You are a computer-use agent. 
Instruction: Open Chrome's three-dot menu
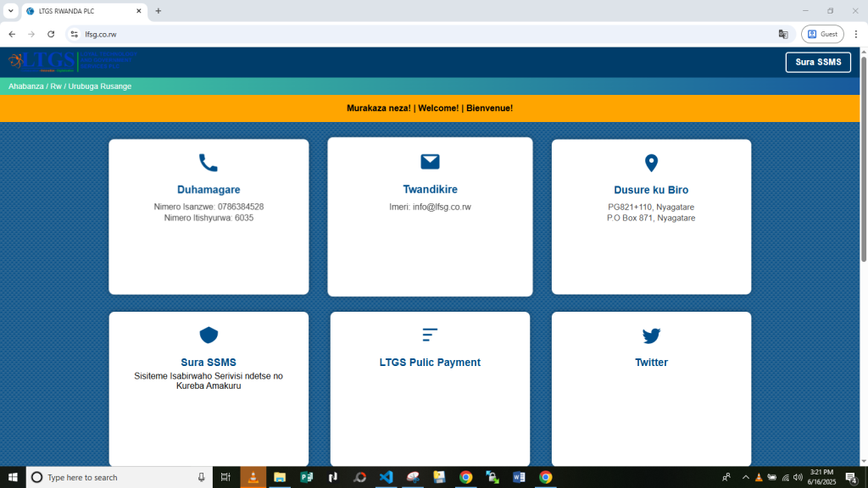(856, 34)
